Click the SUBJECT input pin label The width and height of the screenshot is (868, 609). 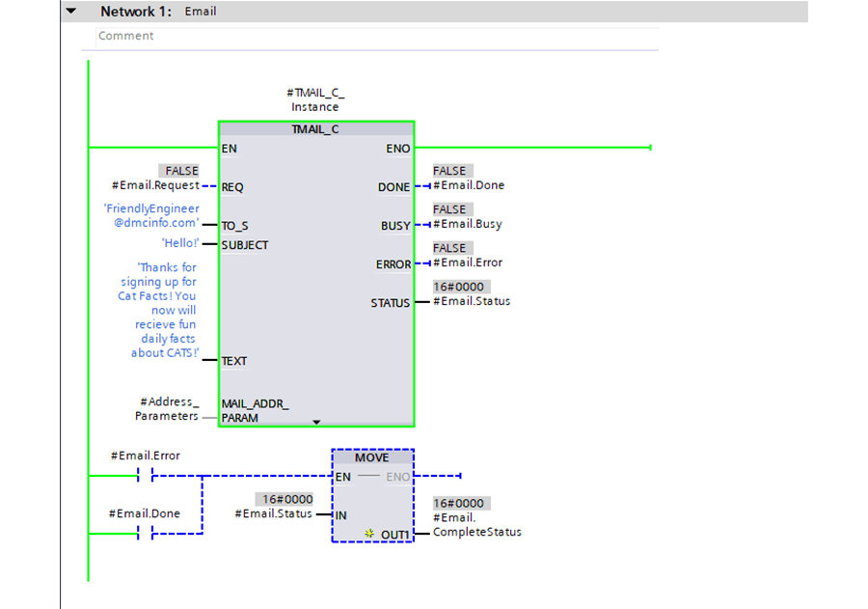[245, 245]
